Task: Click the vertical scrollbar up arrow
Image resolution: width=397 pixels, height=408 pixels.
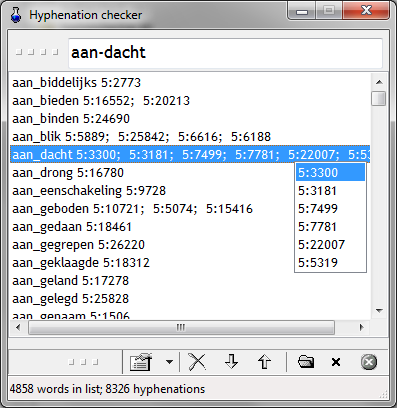Action: click(x=379, y=82)
